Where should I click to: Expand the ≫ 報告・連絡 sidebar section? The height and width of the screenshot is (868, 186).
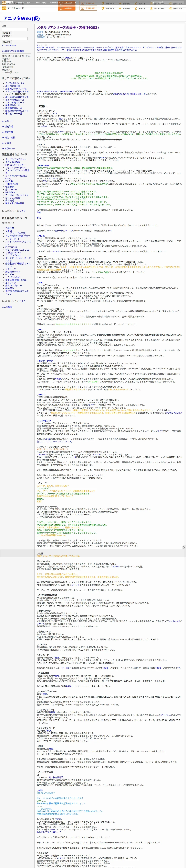point(8,137)
